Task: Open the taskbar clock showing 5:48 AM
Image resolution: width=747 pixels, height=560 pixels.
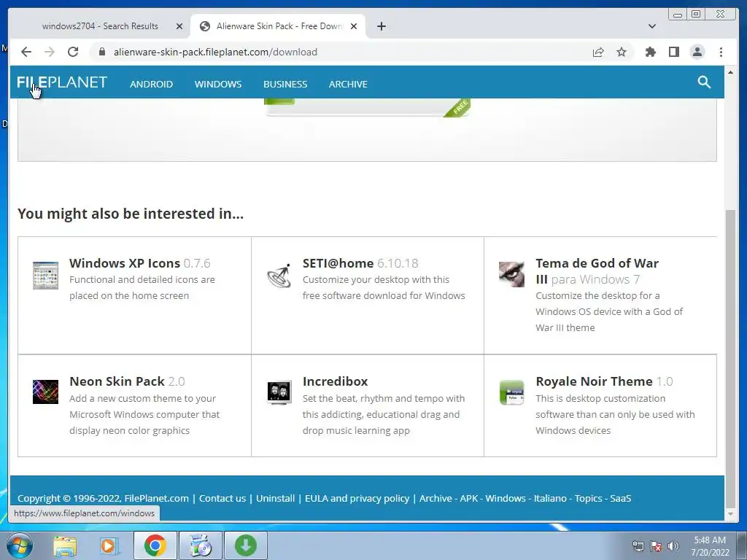Action: coord(710,546)
